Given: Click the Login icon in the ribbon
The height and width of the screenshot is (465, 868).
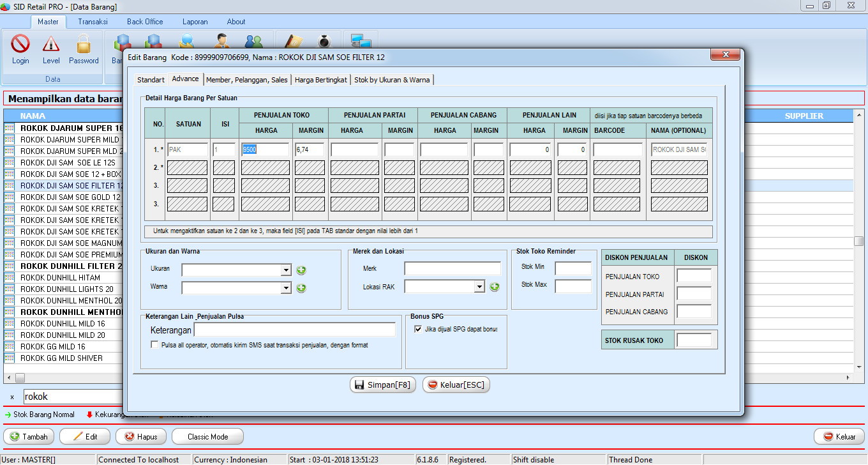Looking at the screenshot, I should (x=20, y=45).
